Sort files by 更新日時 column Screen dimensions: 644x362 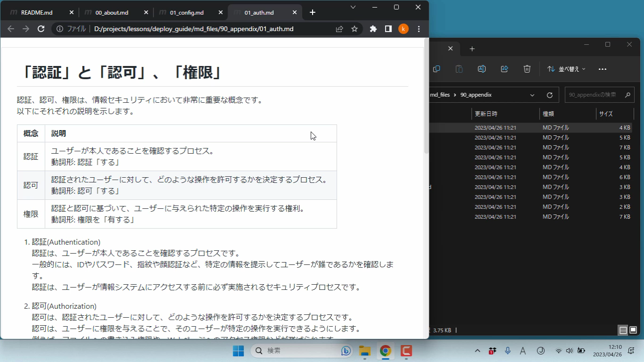point(486,114)
